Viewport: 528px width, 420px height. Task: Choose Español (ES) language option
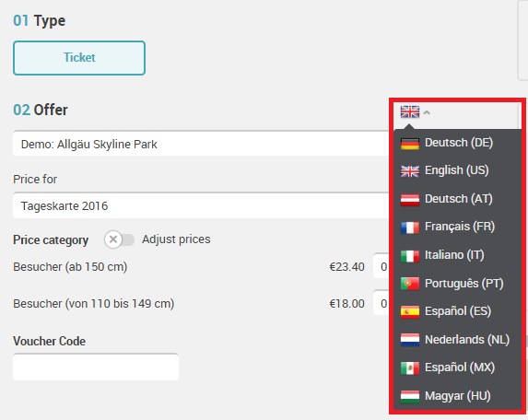(x=458, y=311)
